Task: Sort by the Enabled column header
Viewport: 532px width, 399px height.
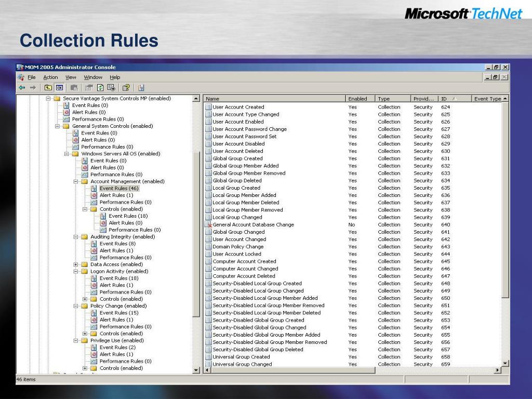Action: point(361,99)
